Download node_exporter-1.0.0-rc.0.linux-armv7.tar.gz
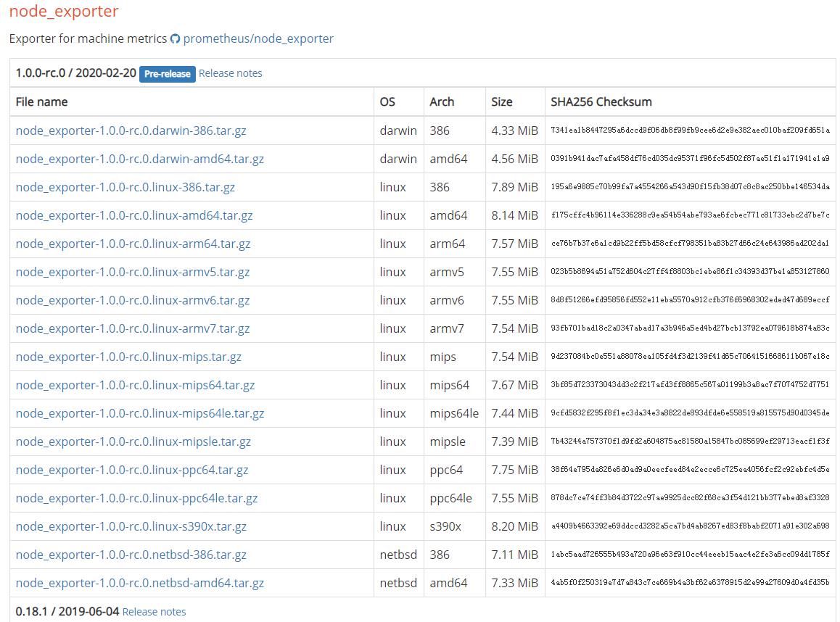The height and width of the screenshot is (622, 840). [132, 328]
